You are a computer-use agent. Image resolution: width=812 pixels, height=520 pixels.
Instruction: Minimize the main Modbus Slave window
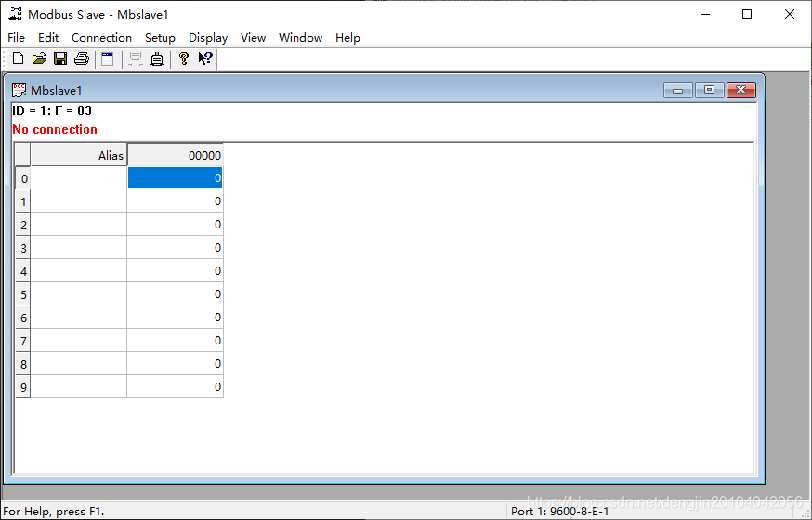[x=705, y=14]
